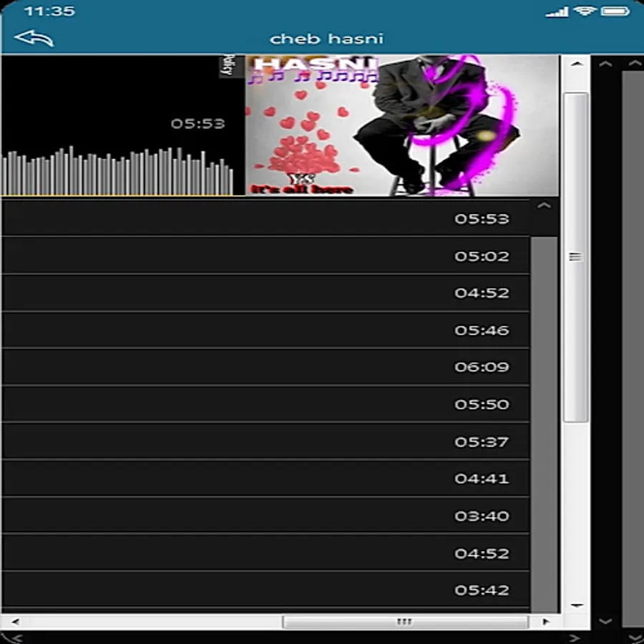Select the track row lasting 05:46

[x=265, y=330]
